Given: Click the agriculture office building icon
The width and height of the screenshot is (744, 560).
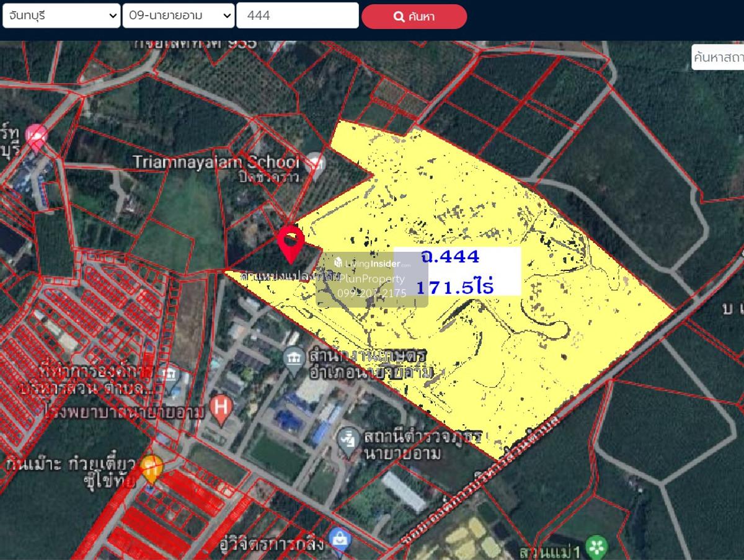Looking at the screenshot, I should pos(293,358).
